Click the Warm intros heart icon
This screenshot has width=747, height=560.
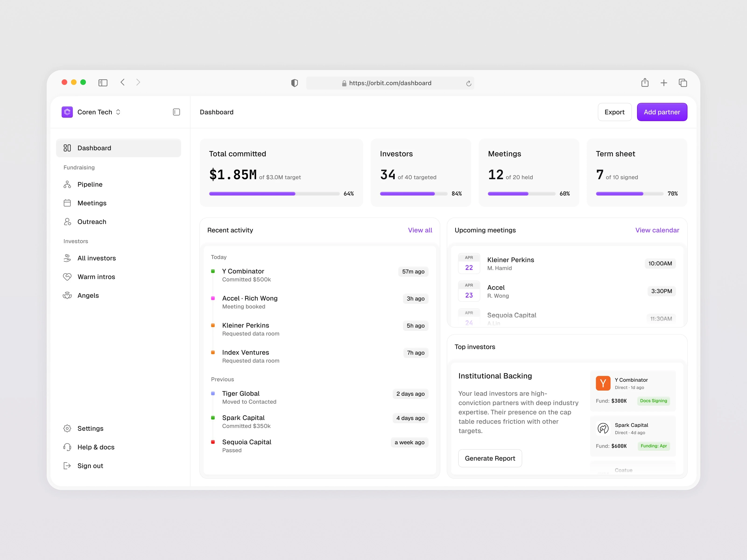tap(67, 277)
